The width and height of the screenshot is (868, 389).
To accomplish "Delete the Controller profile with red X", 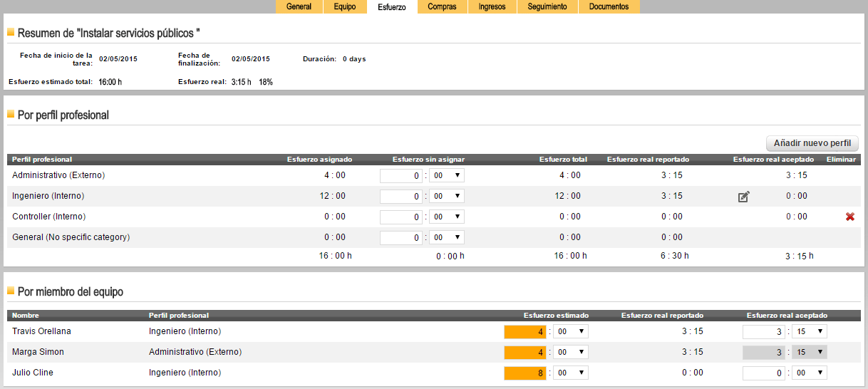I will pyautogui.click(x=849, y=217).
